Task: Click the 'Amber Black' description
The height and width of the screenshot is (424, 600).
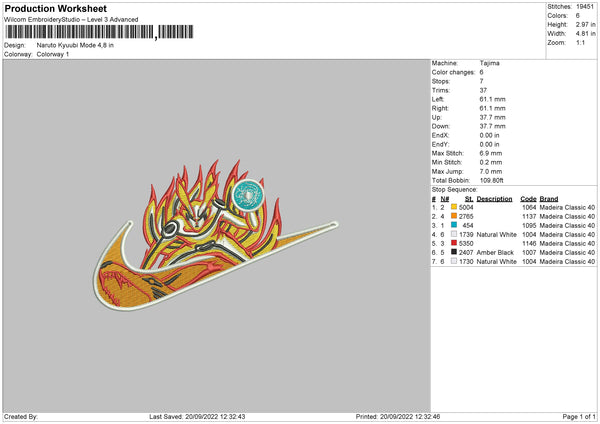Action: pos(495,253)
